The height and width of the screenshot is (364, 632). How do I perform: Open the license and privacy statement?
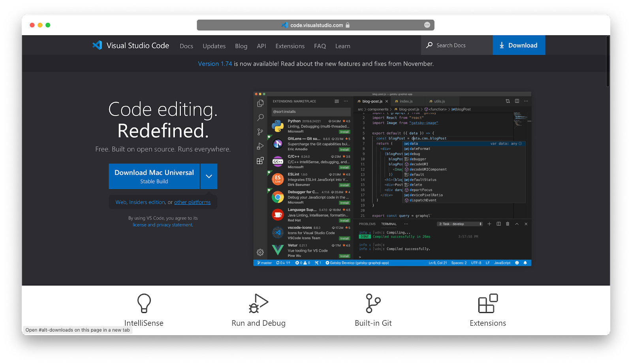coord(163,225)
